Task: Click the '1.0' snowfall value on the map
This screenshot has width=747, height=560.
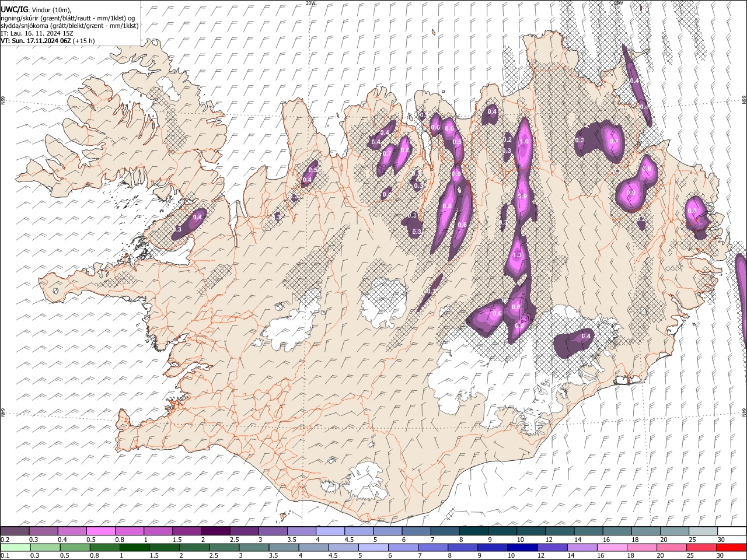Action: (x=524, y=141)
